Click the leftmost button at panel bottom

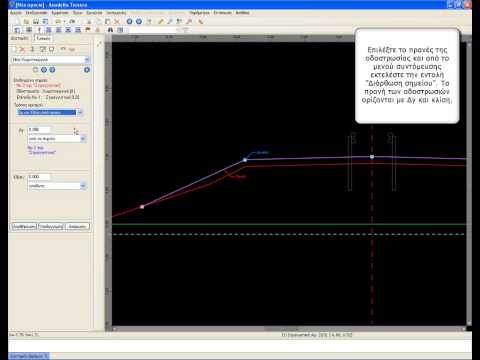(24, 226)
